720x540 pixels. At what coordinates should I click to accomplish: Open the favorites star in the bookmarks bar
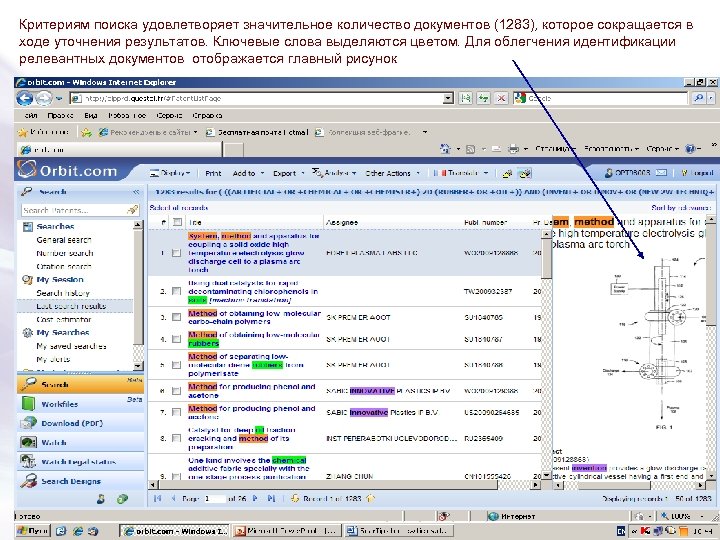22,132
